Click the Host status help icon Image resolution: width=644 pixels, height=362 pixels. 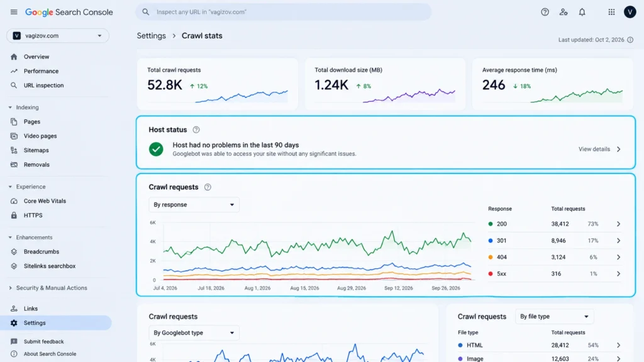pyautogui.click(x=196, y=129)
